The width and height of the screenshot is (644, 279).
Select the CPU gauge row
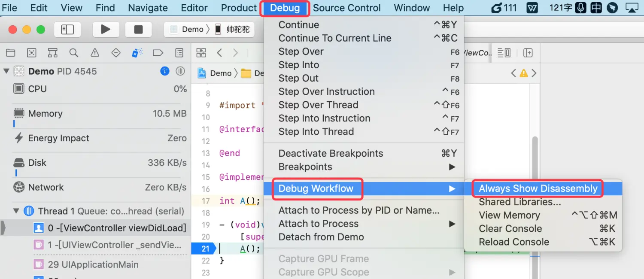click(100, 89)
